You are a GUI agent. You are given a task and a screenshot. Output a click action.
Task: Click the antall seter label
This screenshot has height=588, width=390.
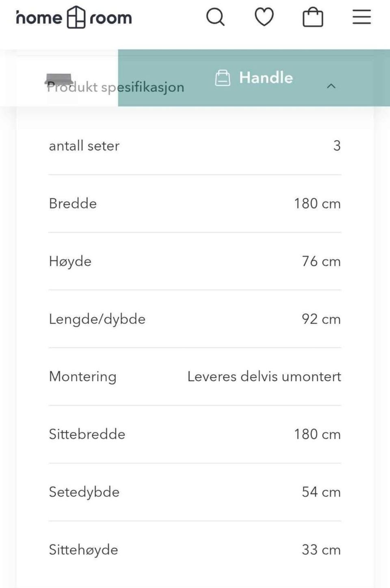pyautogui.click(x=84, y=145)
